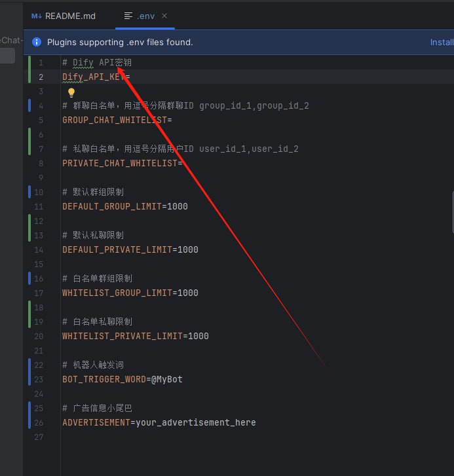Click the Markdown icon on README.md tab
This screenshot has height=476, width=454.
point(37,16)
